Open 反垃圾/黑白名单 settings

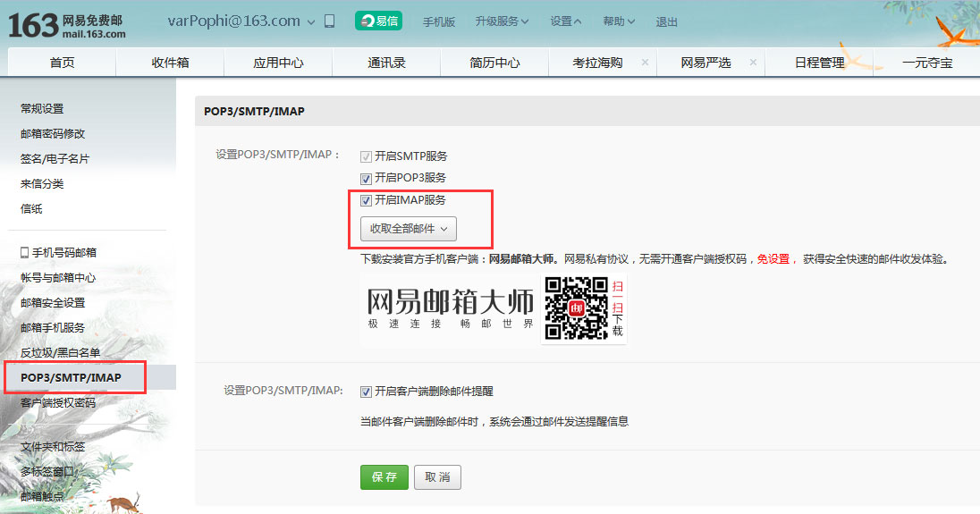pos(60,352)
